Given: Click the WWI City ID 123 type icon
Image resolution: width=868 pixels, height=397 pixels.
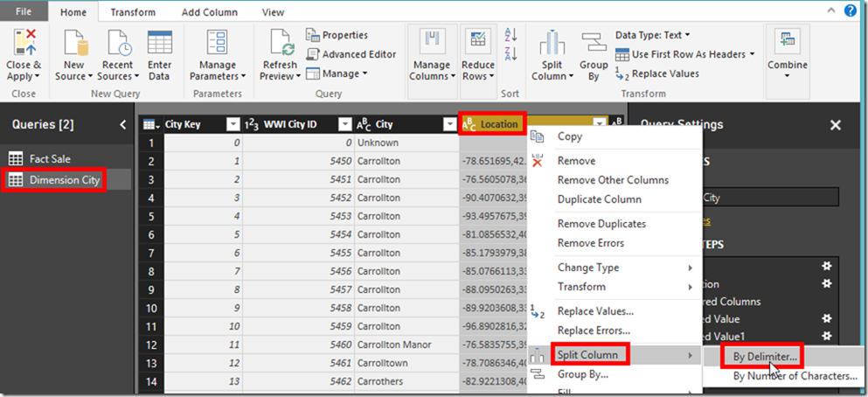Looking at the screenshot, I should click(252, 124).
